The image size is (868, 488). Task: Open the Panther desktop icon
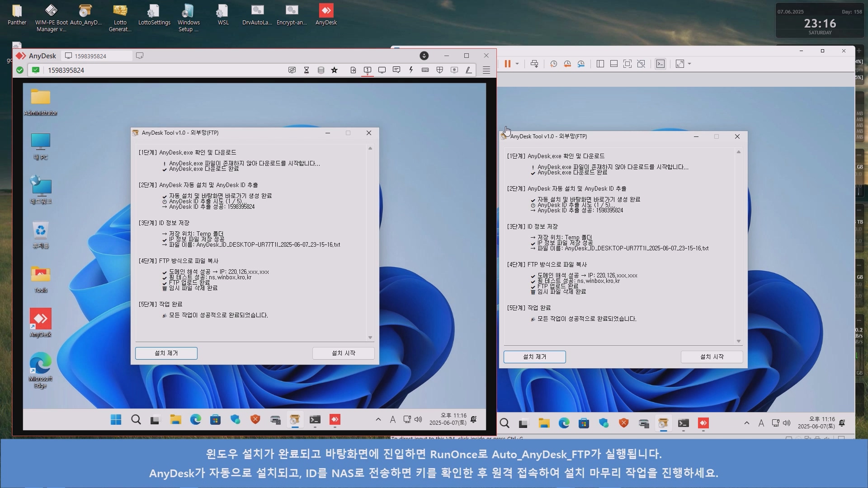tap(17, 15)
